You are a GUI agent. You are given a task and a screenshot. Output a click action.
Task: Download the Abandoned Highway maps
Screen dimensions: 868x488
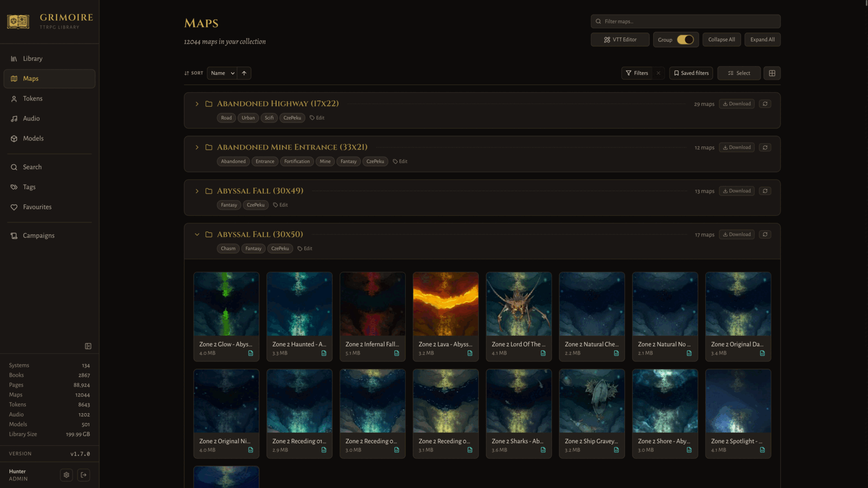tap(737, 104)
